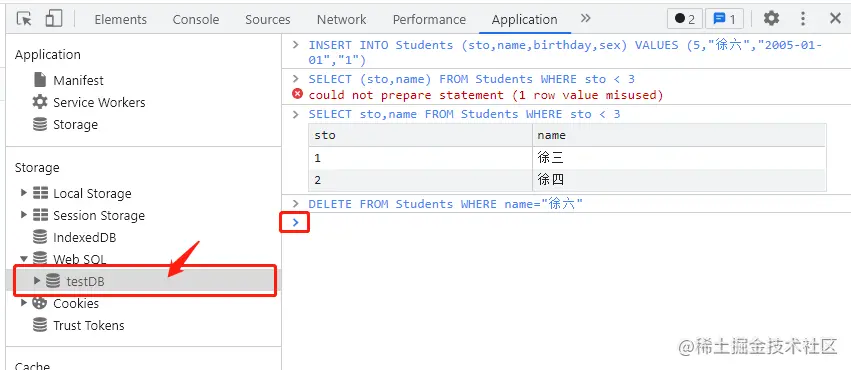The height and width of the screenshot is (370, 851).
Task: Click the IndexedDB database icon
Action: pos(40,237)
